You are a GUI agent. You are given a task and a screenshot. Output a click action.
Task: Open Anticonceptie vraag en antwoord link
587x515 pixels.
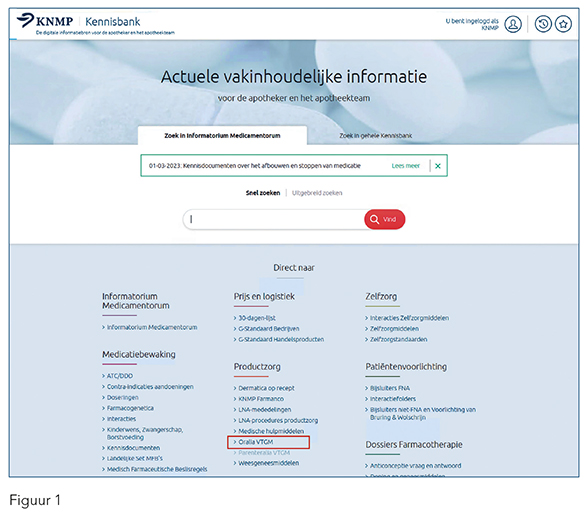click(416, 466)
